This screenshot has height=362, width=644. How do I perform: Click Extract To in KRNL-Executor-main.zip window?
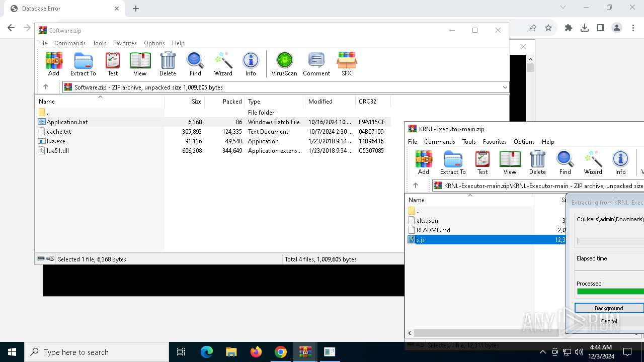coord(453,162)
